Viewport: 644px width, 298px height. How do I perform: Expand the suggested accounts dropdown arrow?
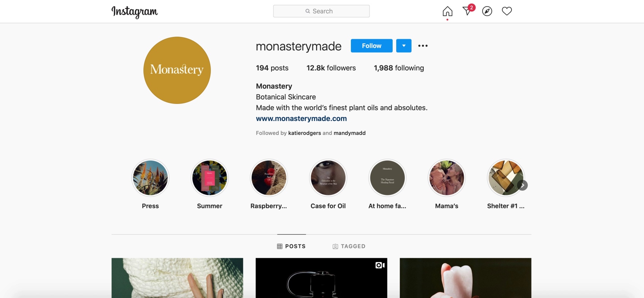coord(404,46)
